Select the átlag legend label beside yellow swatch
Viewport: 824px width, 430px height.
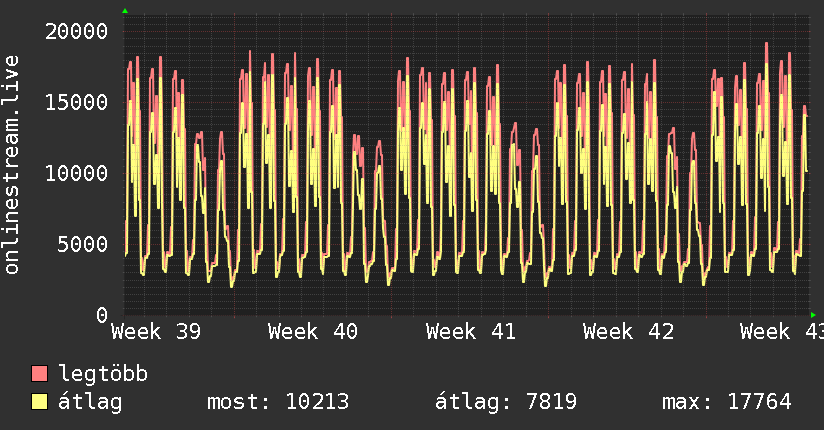(90, 402)
